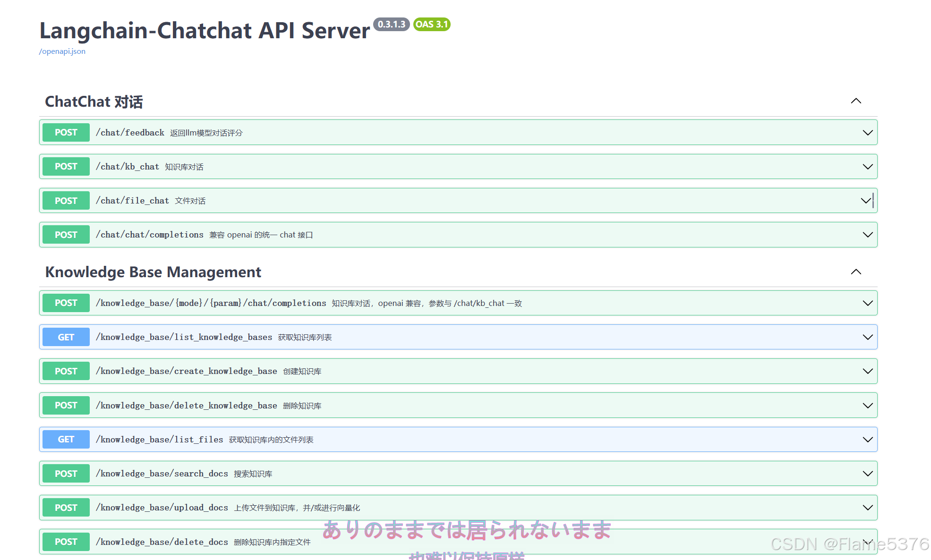The image size is (931, 560).
Task: Click POST badge for /chat/feedback
Action: (66, 133)
